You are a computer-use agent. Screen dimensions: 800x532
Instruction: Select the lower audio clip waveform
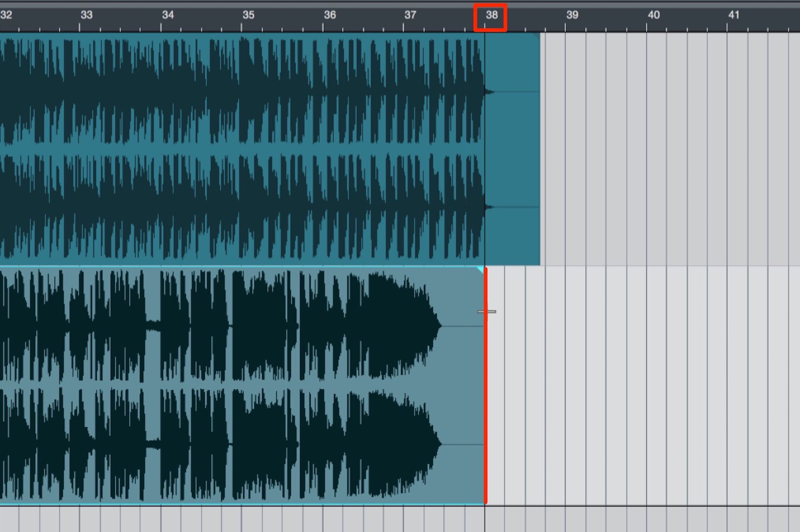coord(242,386)
